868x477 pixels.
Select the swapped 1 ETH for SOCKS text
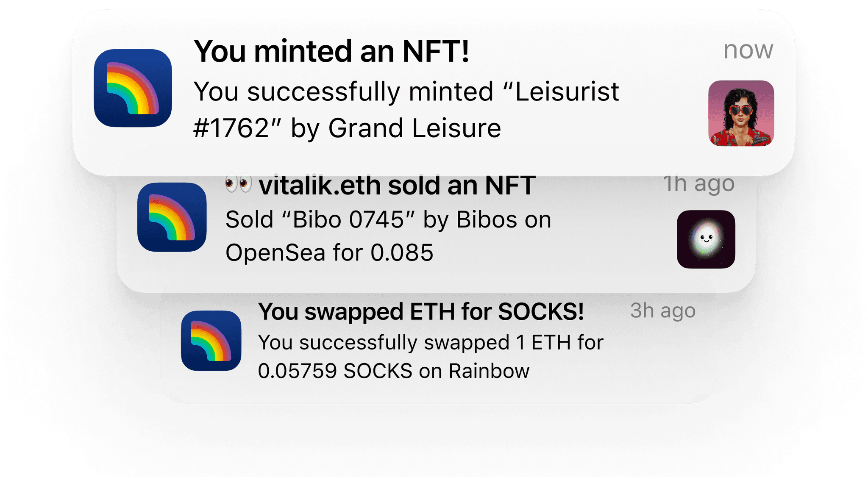coord(431,357)
